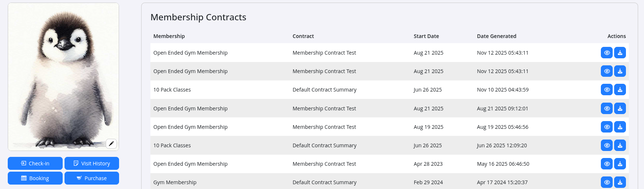
Task: Click the Start Date column header
Action: click(x=426, y=36)
